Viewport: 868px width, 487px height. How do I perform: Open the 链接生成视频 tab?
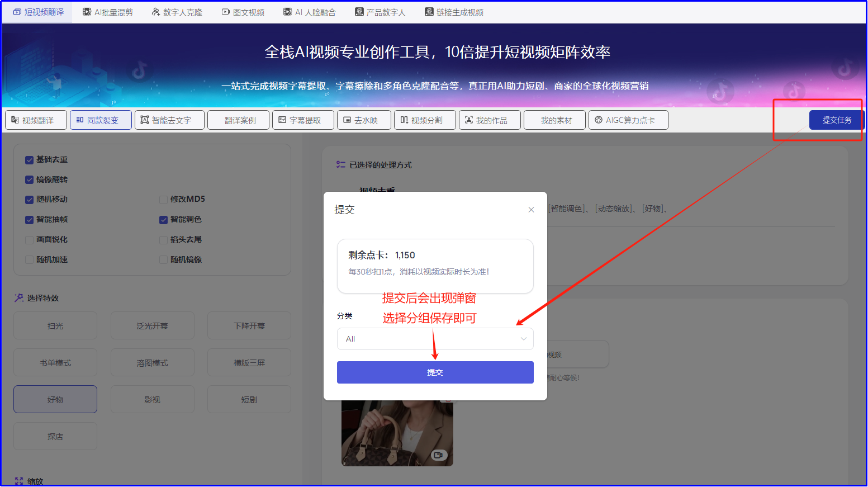(x=454, y=12)
